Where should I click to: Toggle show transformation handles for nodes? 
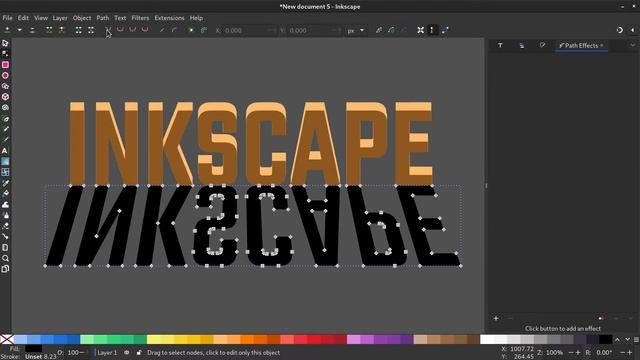(x=420, y=30)
